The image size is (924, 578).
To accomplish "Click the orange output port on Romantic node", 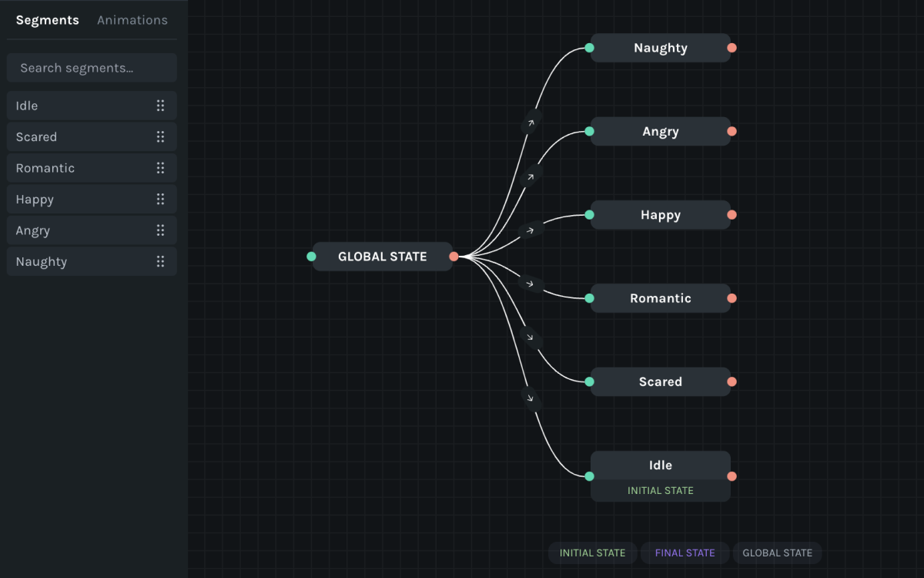I will coord(731,298).
